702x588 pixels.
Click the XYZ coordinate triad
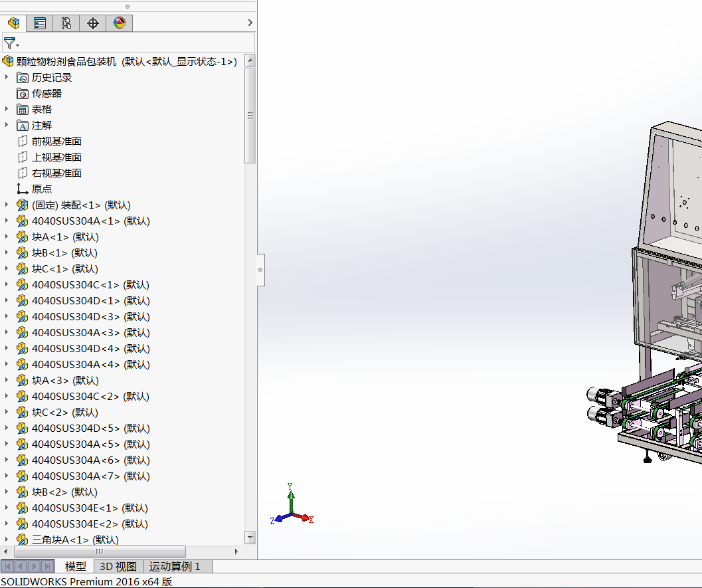click(292, 504)
